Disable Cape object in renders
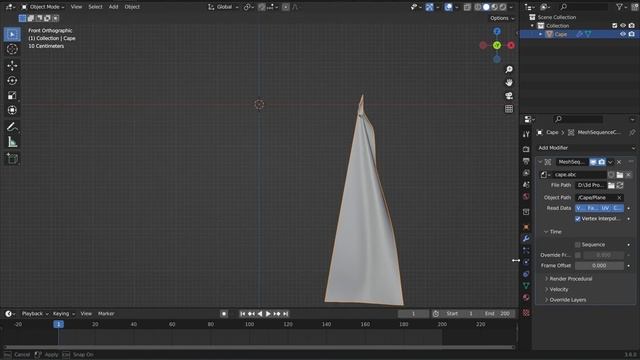This screenshot has height=360, width=640. 631,34
